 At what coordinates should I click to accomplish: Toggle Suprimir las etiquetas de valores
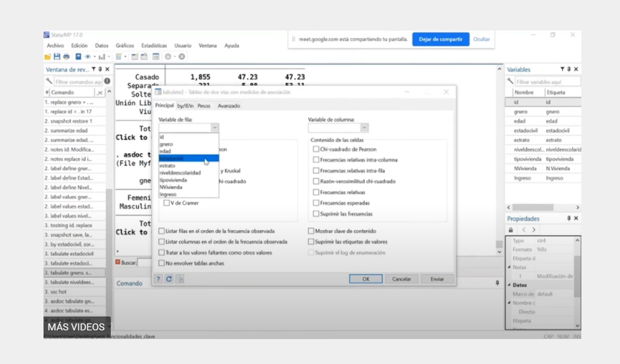pyautogui.click(x=311, y=242)
